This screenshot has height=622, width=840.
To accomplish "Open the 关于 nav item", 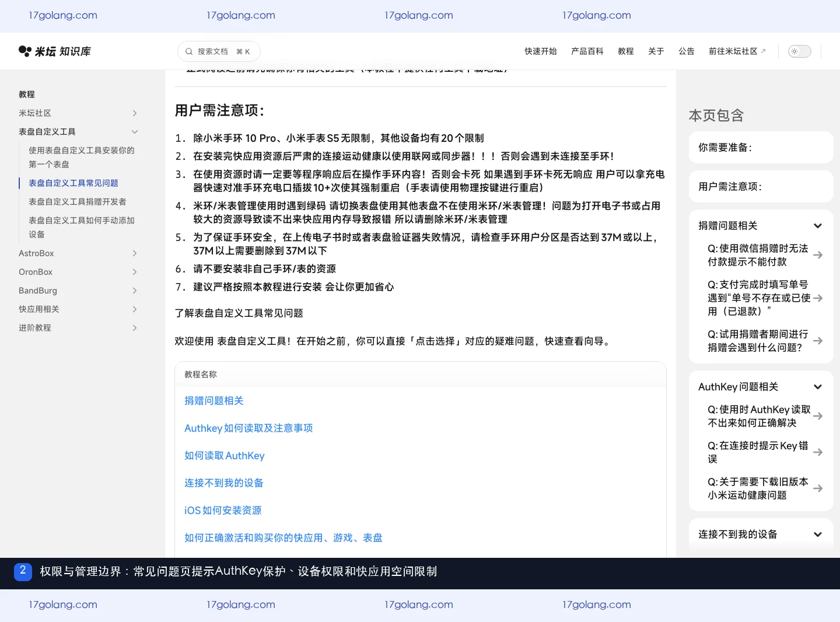I will click(x=656, y=51).
